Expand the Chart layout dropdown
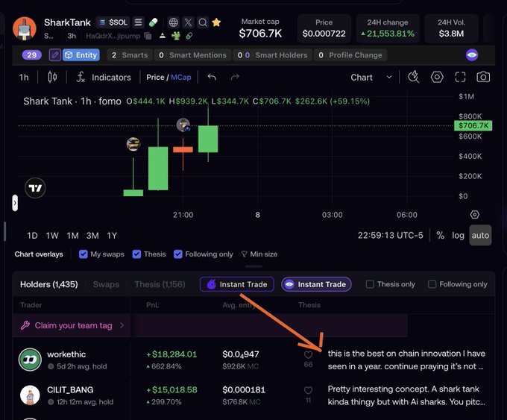 click(x=371, y=78)
